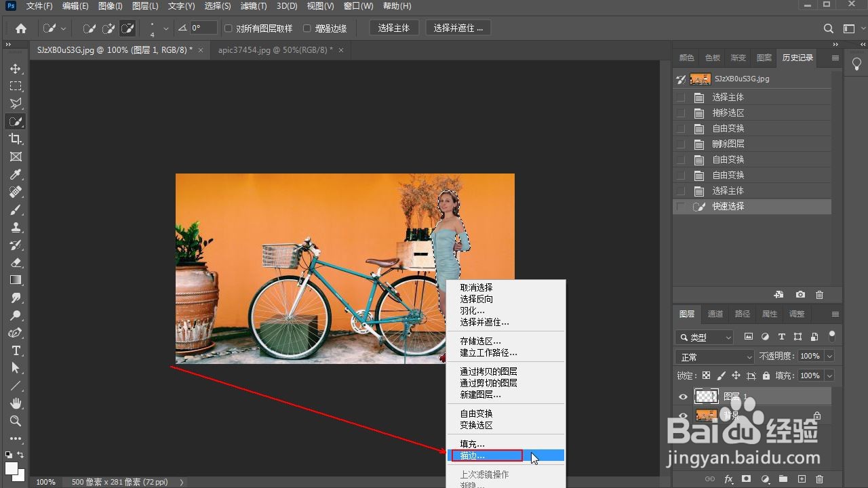Screen dimensions: 868x488
Task: Switch default foreground and background colors
Action: 20,455
